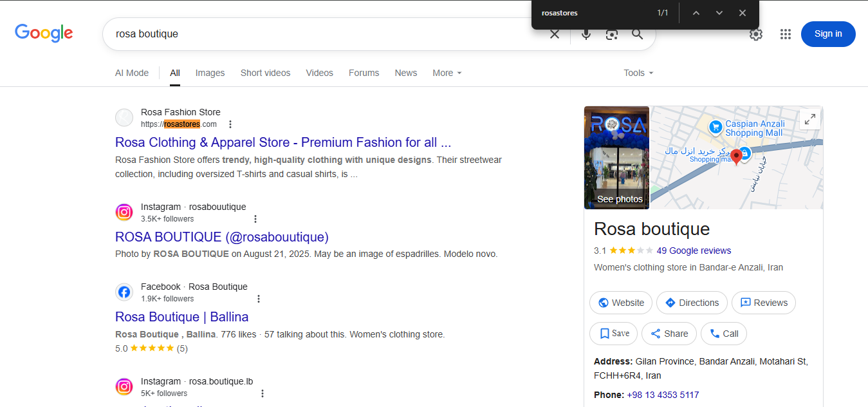Image resolution: width=868 pixels, height=407 pixels.
Task: Expand the map to full view
Action: (x=809, y=119)
